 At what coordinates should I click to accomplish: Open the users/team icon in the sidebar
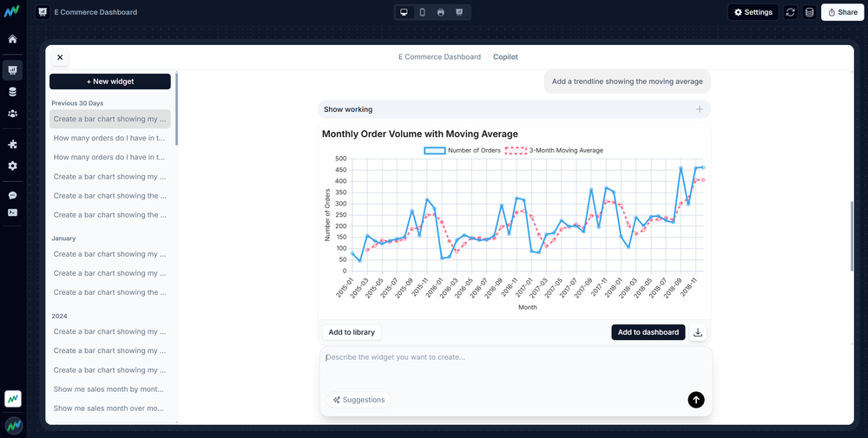[x=12, y=114]
